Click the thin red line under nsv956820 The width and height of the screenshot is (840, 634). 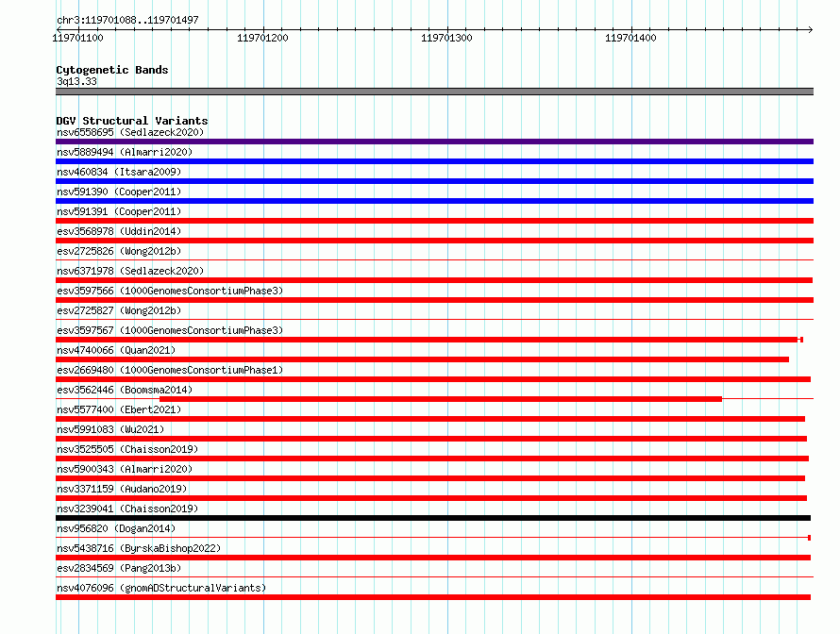click(433, 538)
